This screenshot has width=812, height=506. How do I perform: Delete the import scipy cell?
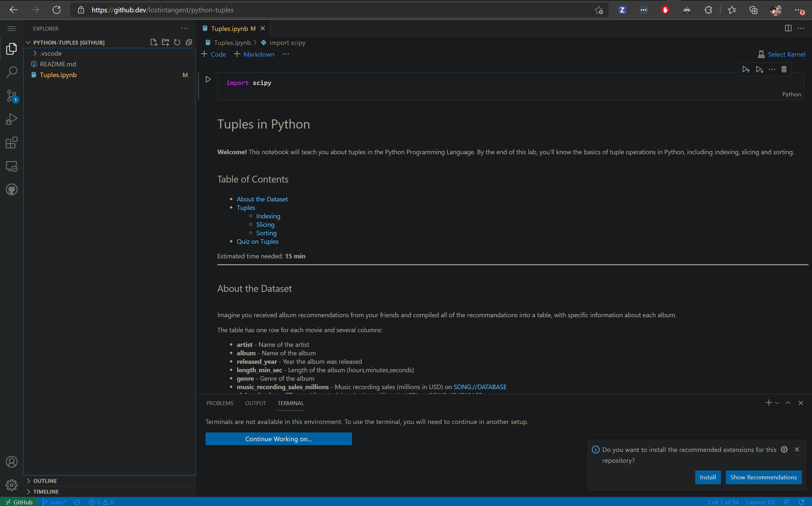point(784,69)
